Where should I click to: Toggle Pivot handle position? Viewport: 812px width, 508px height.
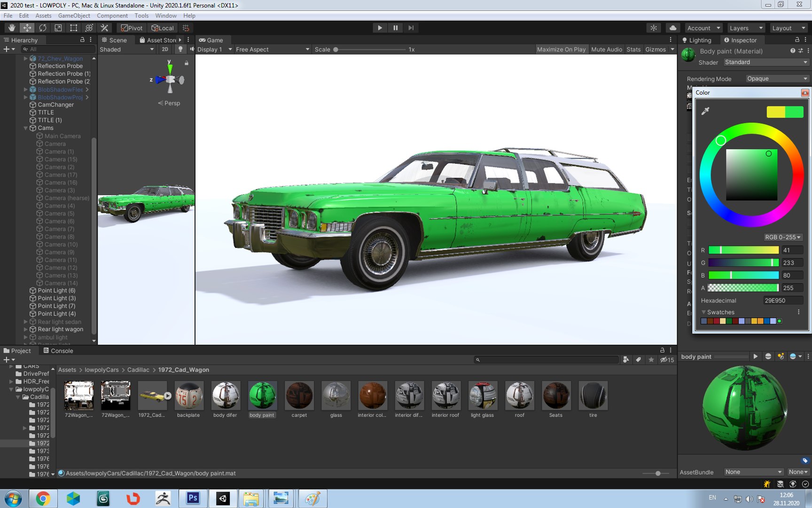click(132, 28)
